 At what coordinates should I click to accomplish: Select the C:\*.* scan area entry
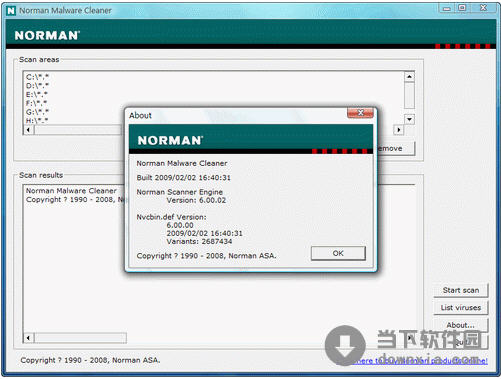37,77
